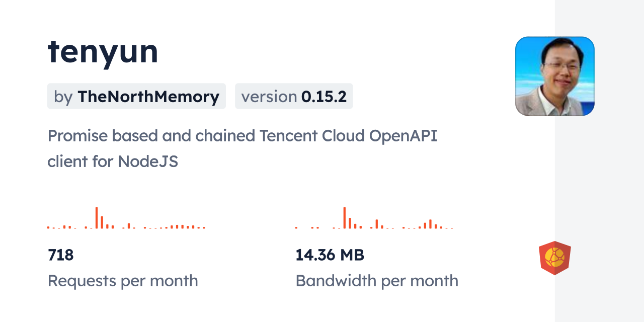644x322 pixels.
Task: Click the 'version' label in the version badge
Action: point(269,97)
